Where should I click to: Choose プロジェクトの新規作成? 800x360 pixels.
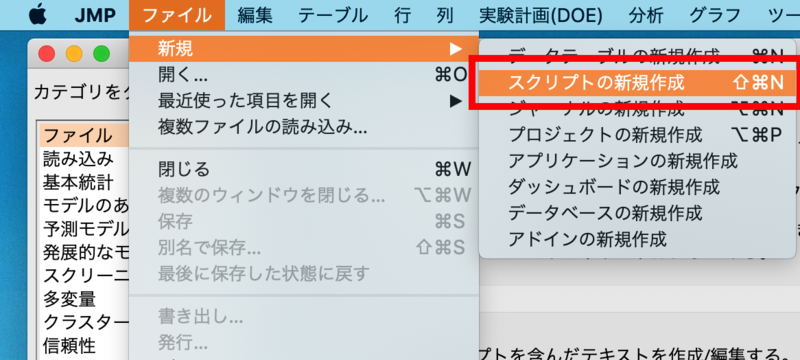(639, 135)
